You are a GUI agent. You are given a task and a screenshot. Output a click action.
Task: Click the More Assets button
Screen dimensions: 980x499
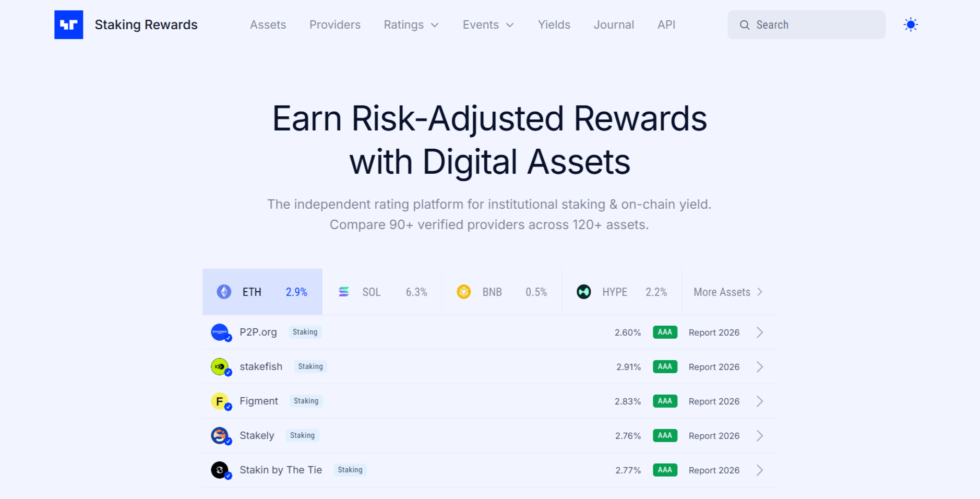coord(727,292)
